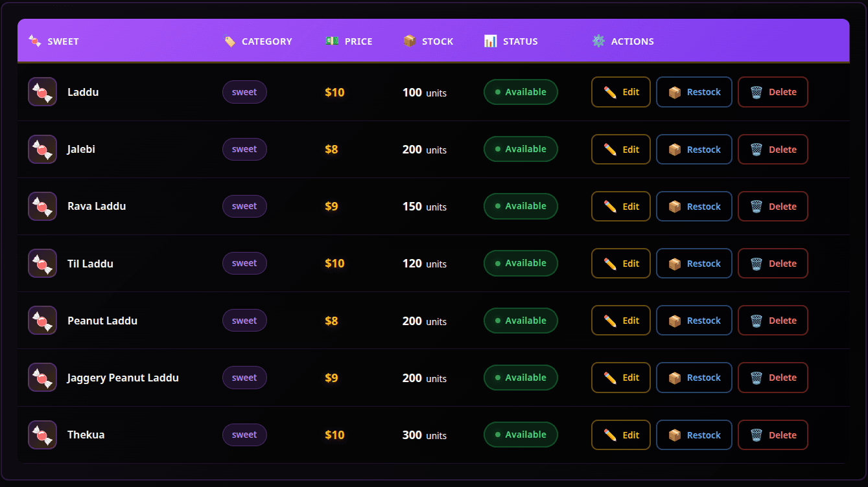Click the Sweet column header

click(x=63, y=41)
